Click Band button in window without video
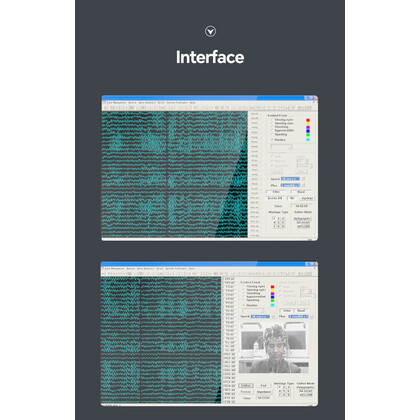Image resolution: width=420 pixels, height=420 pixels. (x=301, y=192)
